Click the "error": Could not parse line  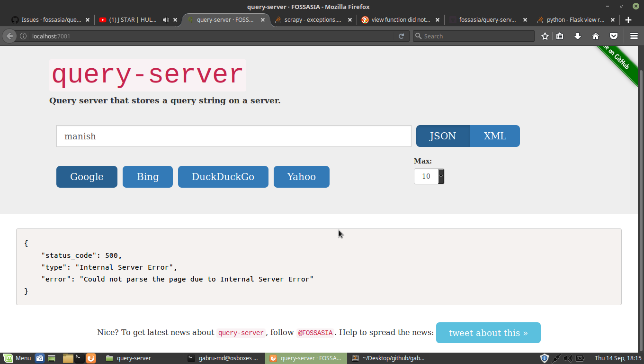tap(178, 279)
